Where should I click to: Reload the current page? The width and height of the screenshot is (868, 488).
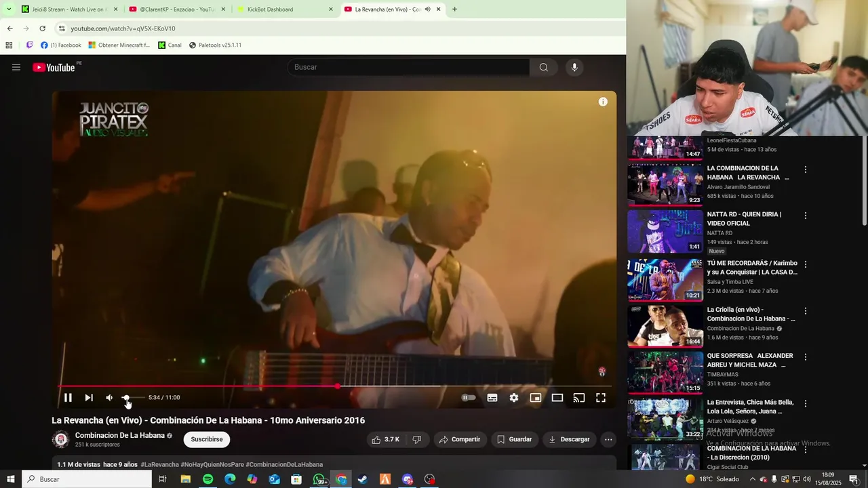click(42, 28)
